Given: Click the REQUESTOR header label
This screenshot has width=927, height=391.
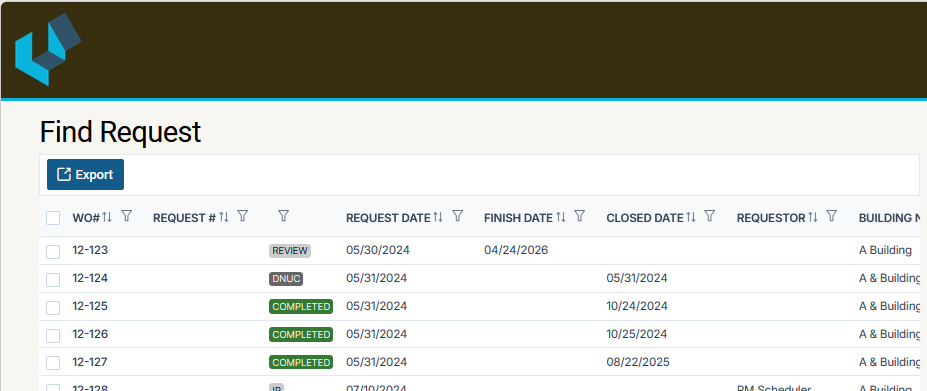Looking at the screenshot, I should click(771, 218).
